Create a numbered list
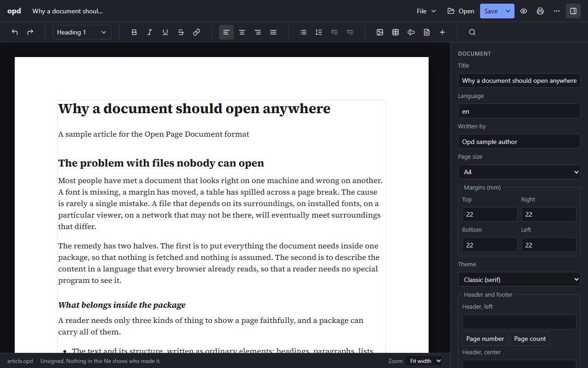This screenshot has width=588, height=368. pyautogui.click(x=319, y=32)
